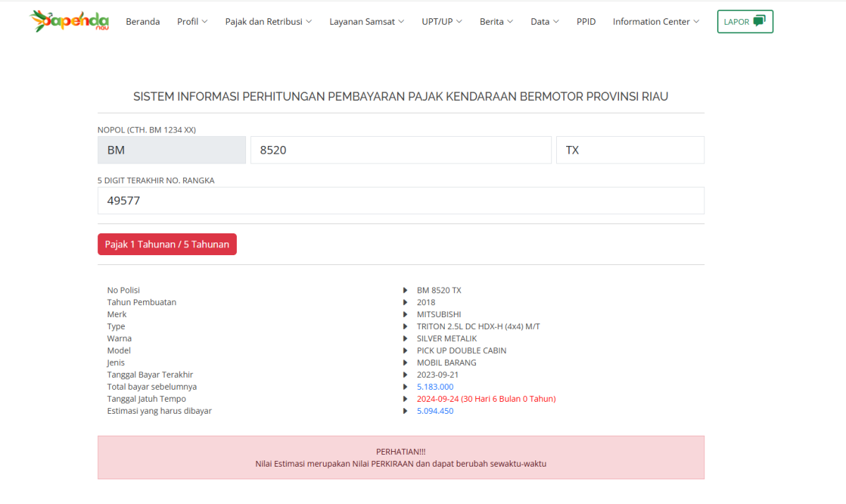The image size is (846, 504).
Task: Click the year value 2018
Action: pos(426,302)
